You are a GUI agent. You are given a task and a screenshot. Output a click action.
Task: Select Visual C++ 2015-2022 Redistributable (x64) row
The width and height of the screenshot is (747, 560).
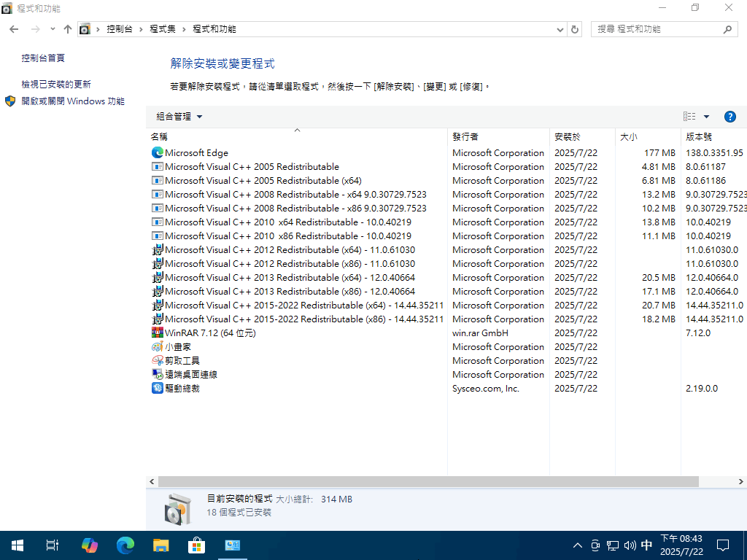[x=446, y=304]
